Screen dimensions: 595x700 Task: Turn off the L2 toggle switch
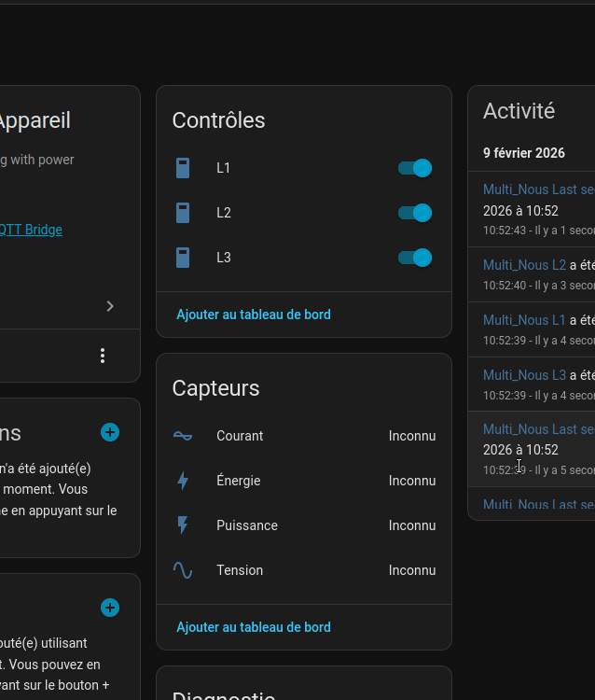415,213
